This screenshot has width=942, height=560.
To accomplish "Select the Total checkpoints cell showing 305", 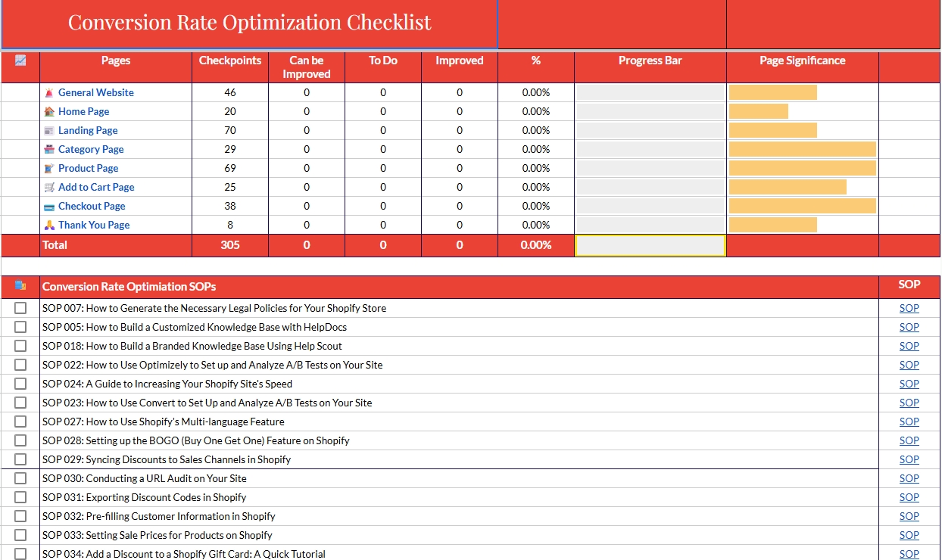I will click(230, 245).
